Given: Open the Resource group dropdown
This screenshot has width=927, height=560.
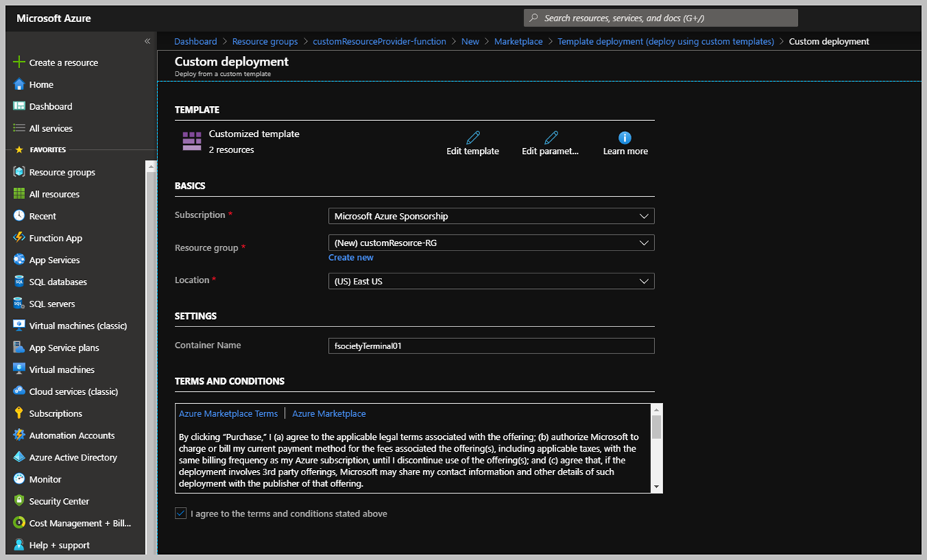Looking at the screenshot, I should click(x=491, y=243).
